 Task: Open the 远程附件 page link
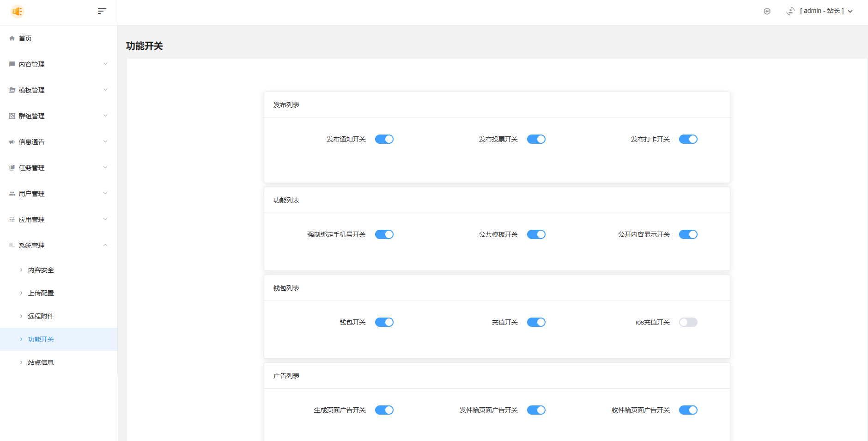coord(41,316)
